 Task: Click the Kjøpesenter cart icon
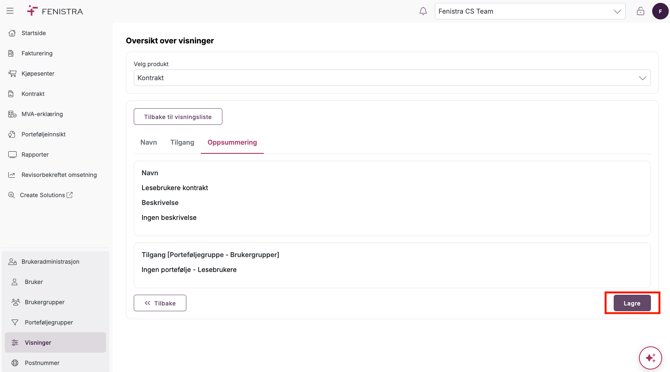coord(12,73)
